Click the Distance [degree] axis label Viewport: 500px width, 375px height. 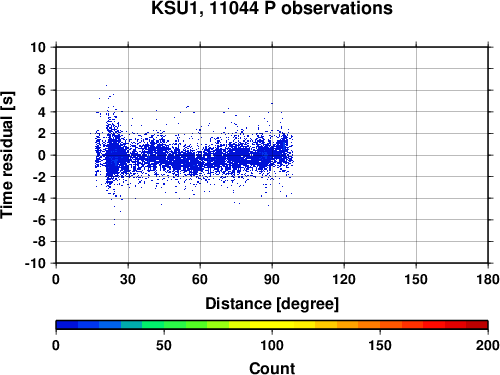coord(272,304)
